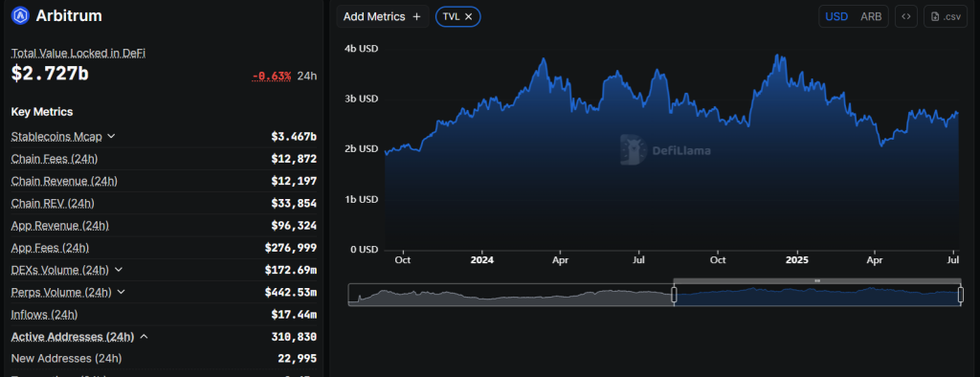Click App Fees (24h) label
Image resolution: width=980 pixels, height=377 pixels.
point(50,248)
